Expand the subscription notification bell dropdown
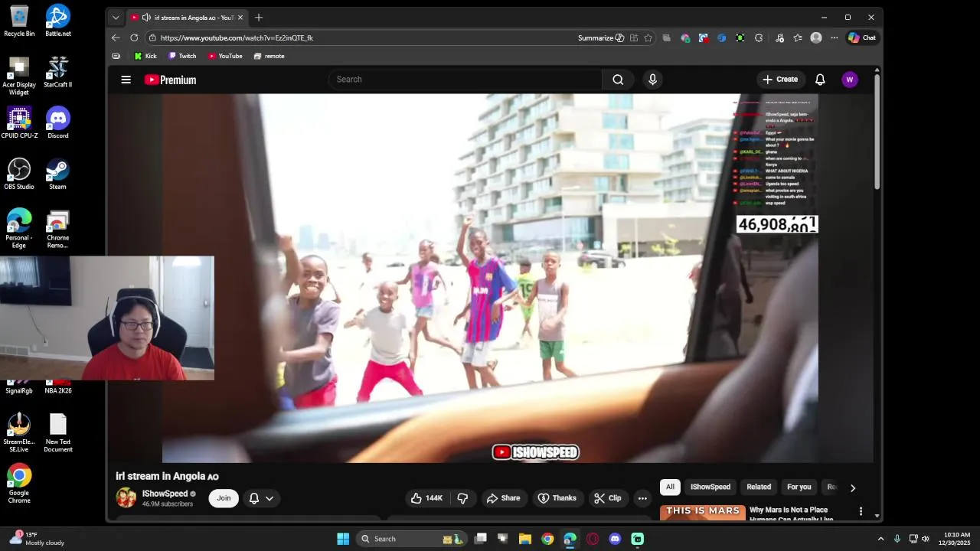This screenshot has height=551, width=980. [261, 498]
